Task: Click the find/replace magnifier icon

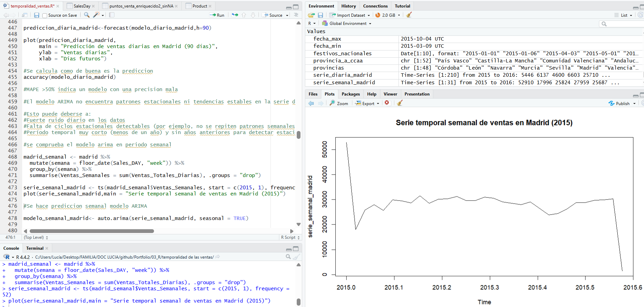Action: [x=87, y=15]
